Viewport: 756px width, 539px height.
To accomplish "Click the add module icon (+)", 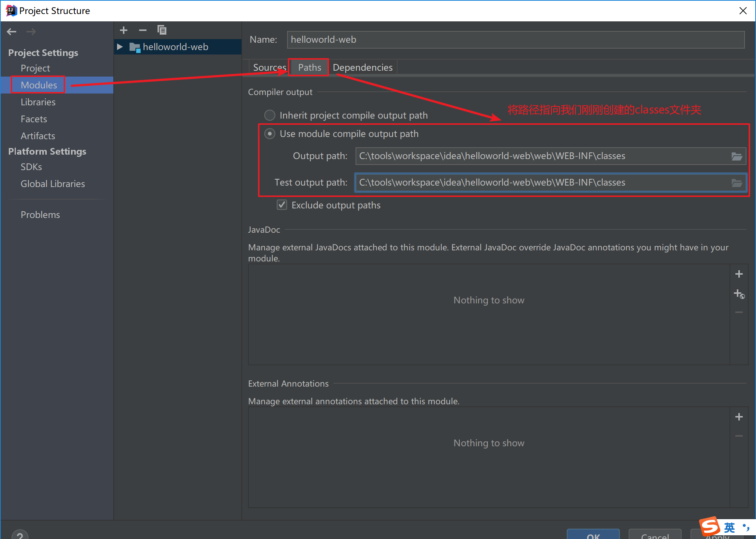I will click(x=123, y=30).
